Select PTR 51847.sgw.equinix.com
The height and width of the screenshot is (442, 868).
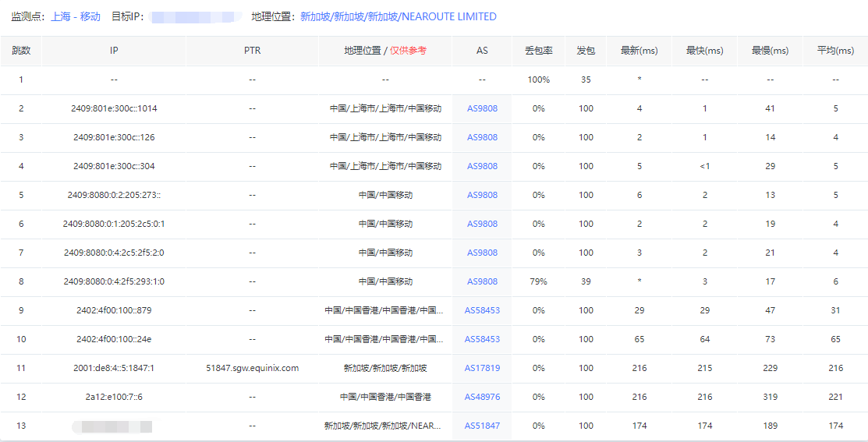[253, 368]
